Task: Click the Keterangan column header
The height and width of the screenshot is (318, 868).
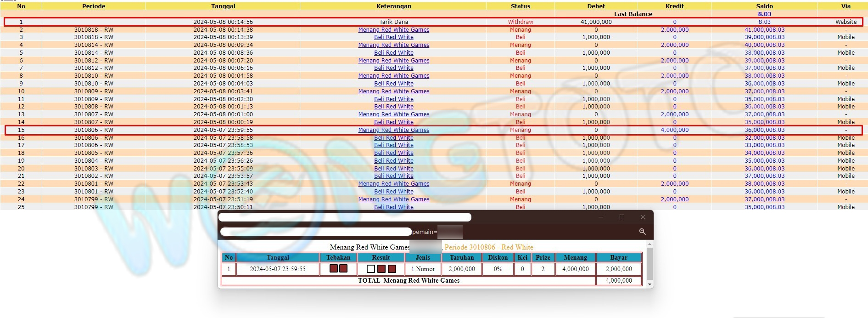Action: 393,6
